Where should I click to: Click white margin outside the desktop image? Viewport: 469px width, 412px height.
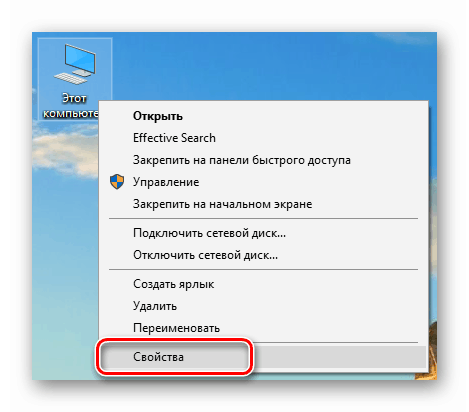click(x=233, y=15)
